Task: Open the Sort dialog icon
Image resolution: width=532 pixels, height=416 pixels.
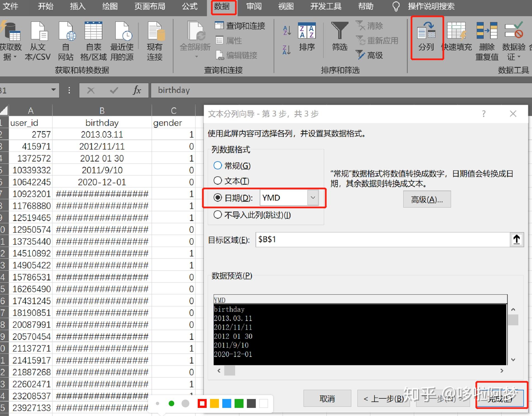Action: tap(307, 30)
